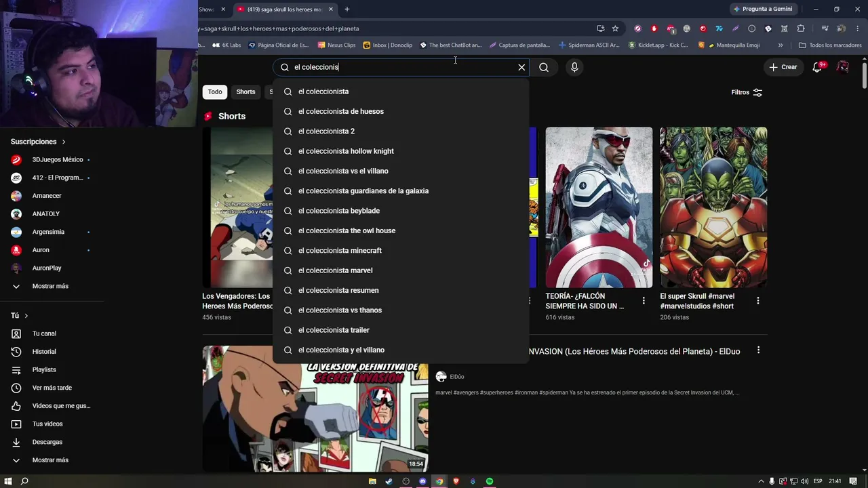Viewport: 868px width, 488px height.
Task: Open the AuronPlay subscription channel
Action: click(x=47, y=268)
